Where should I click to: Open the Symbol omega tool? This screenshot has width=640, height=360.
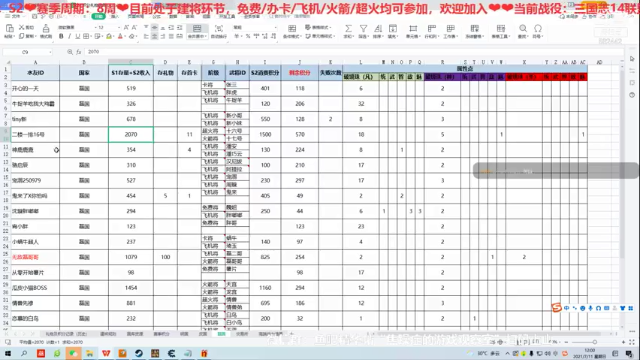tap(538, 31)
